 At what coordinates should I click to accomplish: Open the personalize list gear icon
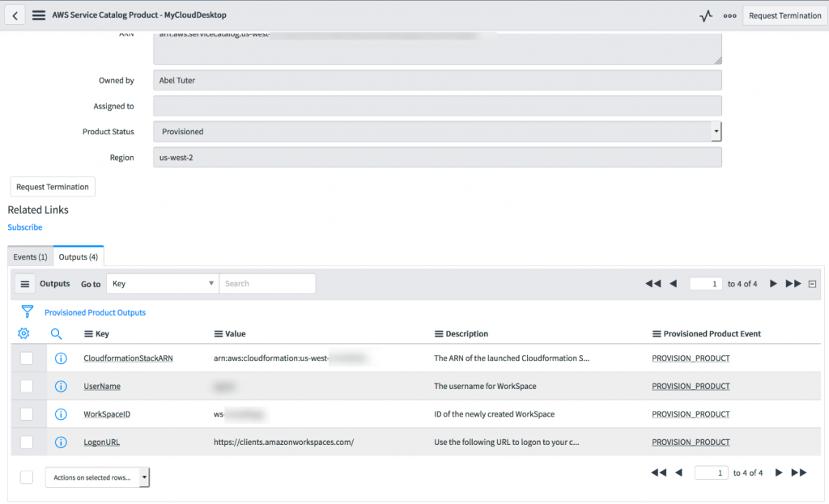(x=23, y=332)
